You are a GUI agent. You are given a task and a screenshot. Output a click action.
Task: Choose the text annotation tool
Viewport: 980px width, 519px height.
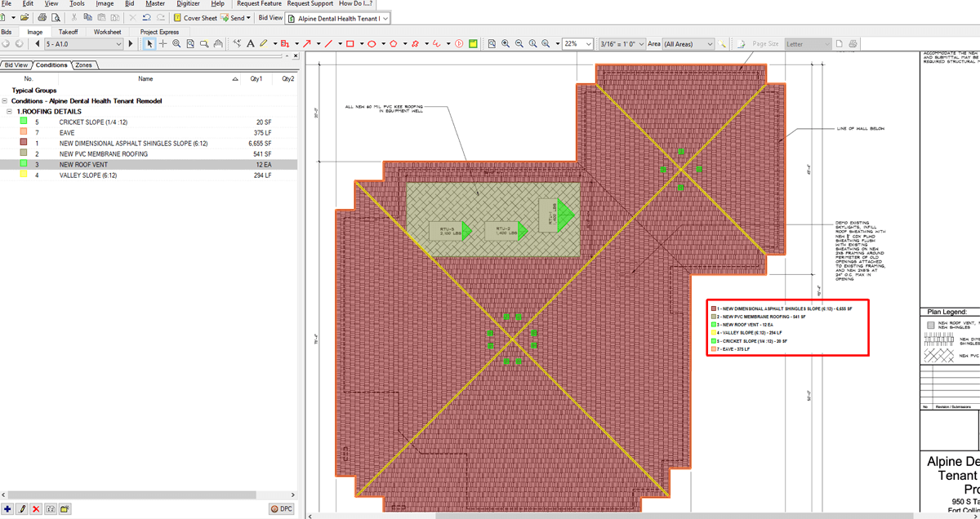point(251,43)
